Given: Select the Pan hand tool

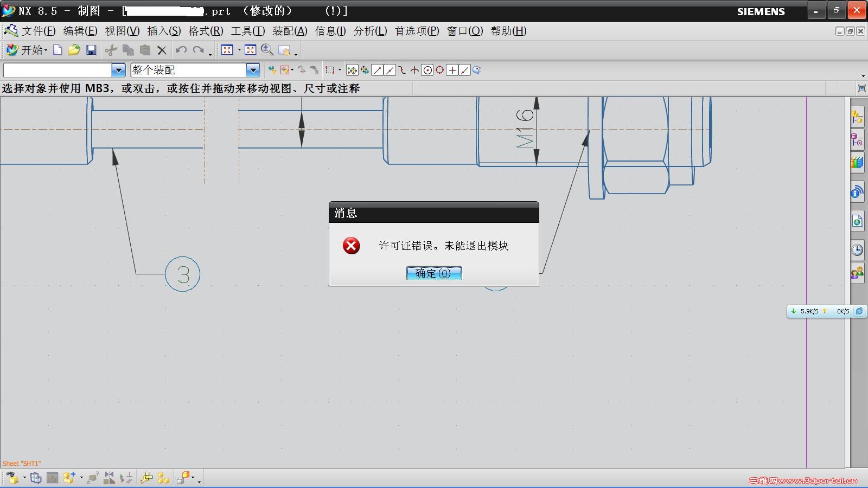Looking at the screenshot, I should pos(284,50).
